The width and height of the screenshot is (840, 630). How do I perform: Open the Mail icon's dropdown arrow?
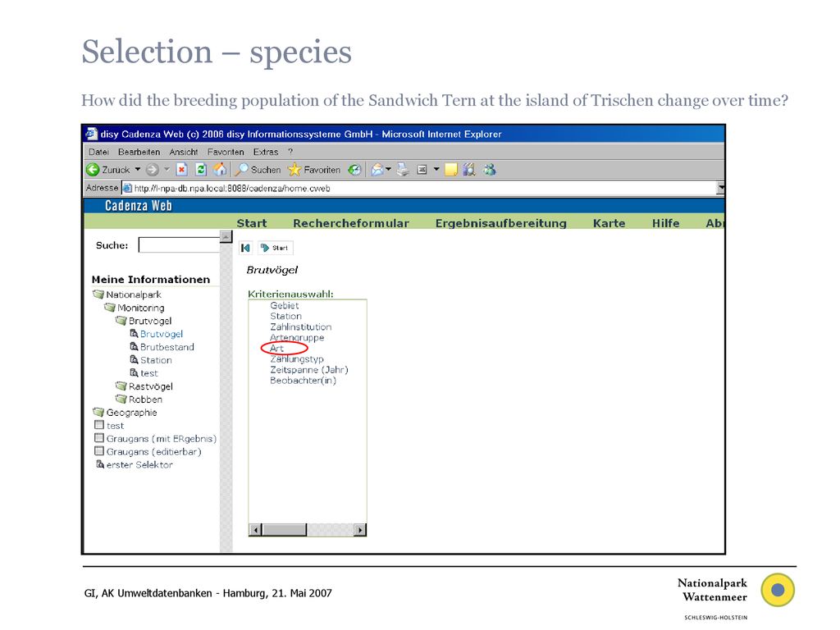pos(388,169)
